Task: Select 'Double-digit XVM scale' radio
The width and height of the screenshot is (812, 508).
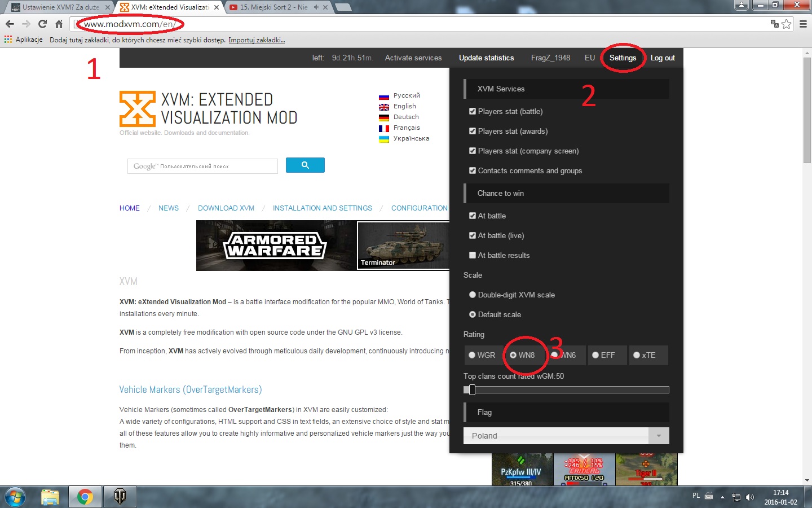Action: [x=473, y=295]
